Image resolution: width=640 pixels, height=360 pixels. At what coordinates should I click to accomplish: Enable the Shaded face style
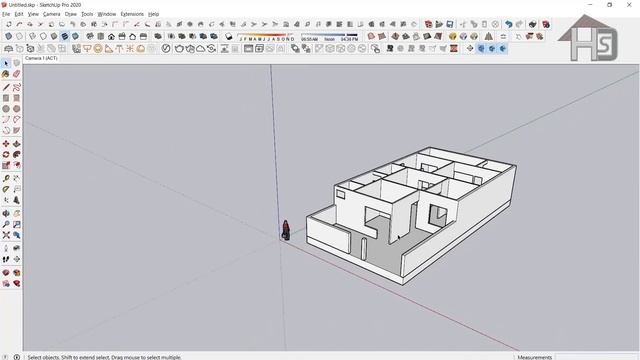click(54, 36)
